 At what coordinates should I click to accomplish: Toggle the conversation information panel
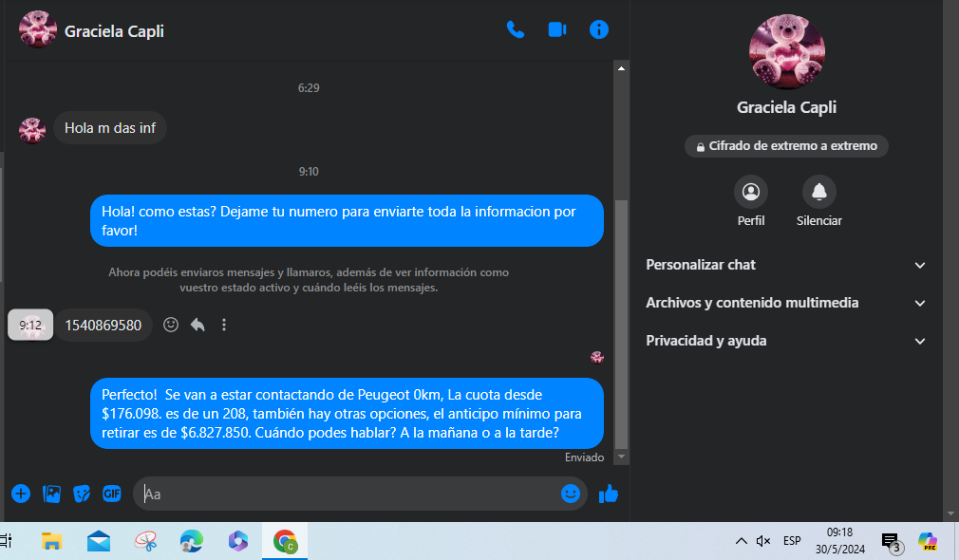(x=599, y=29)
